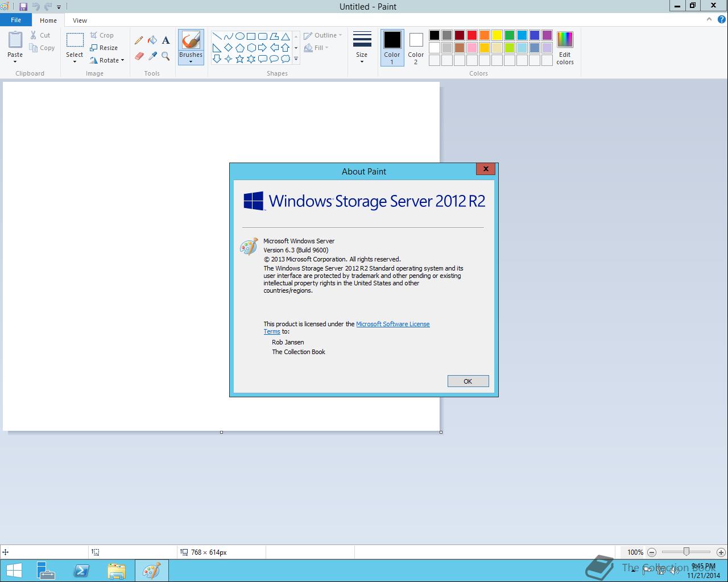Click the Brushes tool icon
The height and width of the screenshot is (582, 728).
191,40
